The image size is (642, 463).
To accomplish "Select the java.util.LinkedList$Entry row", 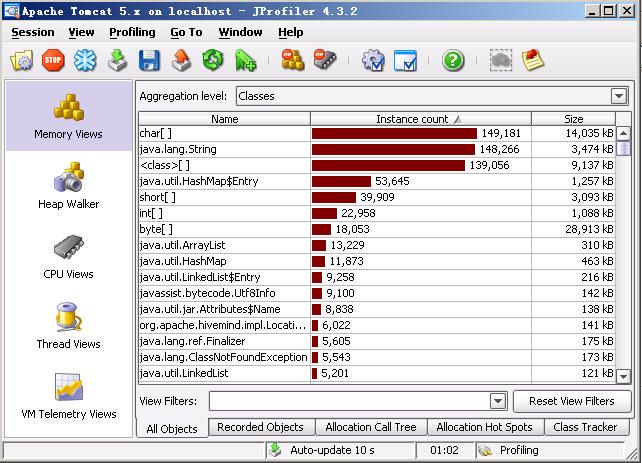I will (x=377, y=277).
